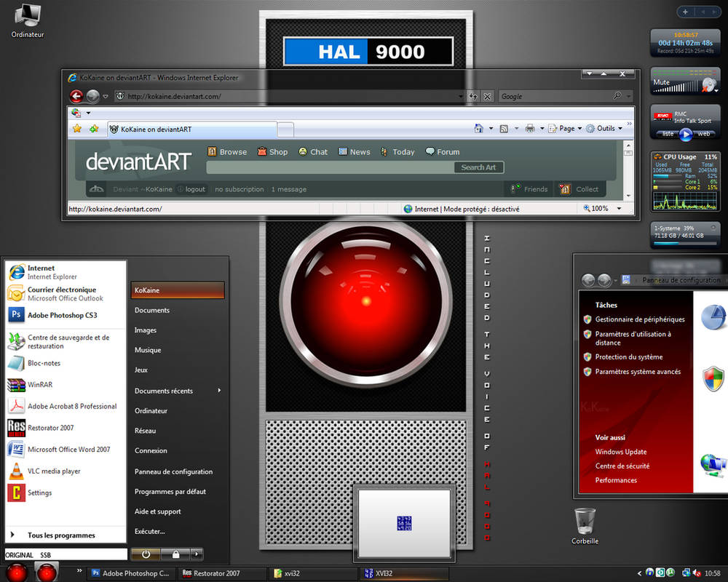The width and height of the screenshot is (728, 582).
Task: Click the search magnifier icon in Google box
Action: pos(617,95)
